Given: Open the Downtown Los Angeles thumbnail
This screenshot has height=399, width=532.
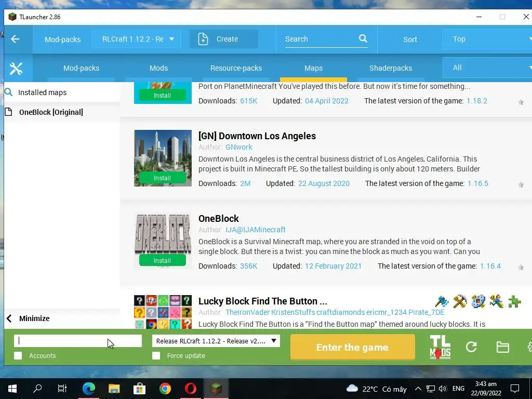Looking at the screenshot, I should pyautogui.click(x=163, y=158).
